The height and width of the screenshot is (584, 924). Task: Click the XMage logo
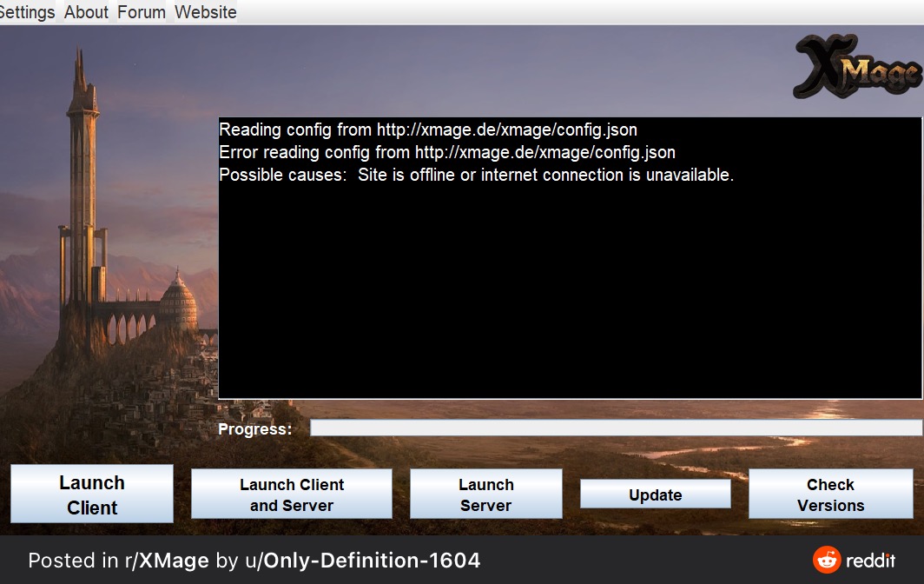pyautogui.click(x=856, y=68)
